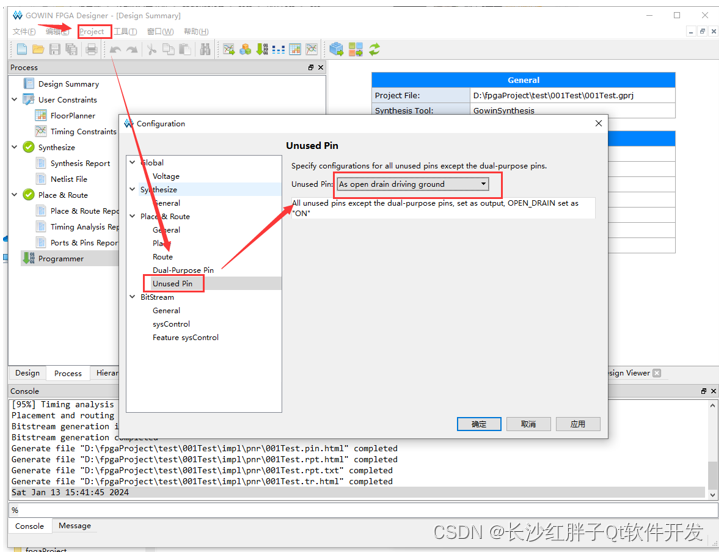The width and height of the screenshot is (719, 552).
Task: Switch to the Console tab
Action: click(x=29, y=526)
